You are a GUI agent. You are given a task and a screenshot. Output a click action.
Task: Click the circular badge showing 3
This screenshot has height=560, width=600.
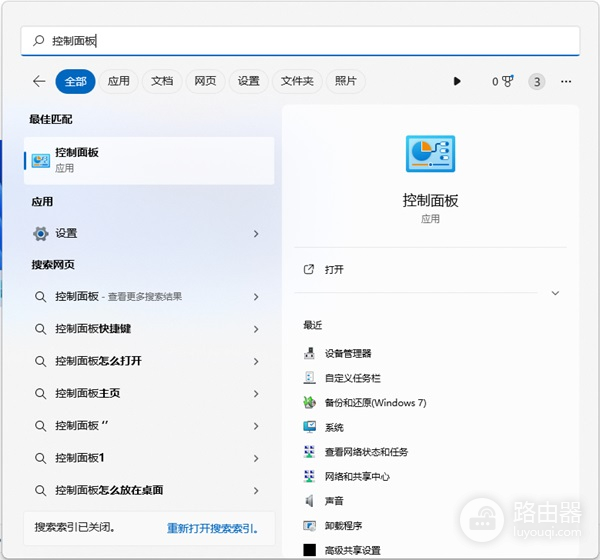(x=536, y=82)
